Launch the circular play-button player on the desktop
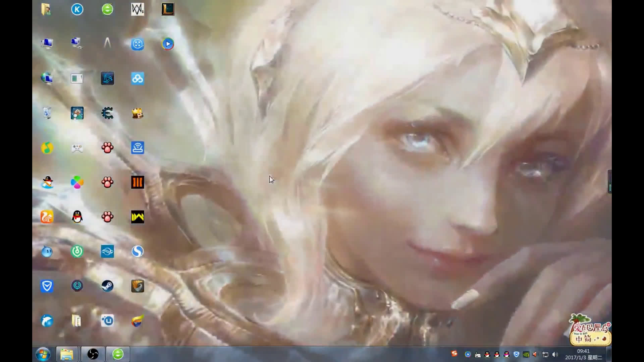 168,44
